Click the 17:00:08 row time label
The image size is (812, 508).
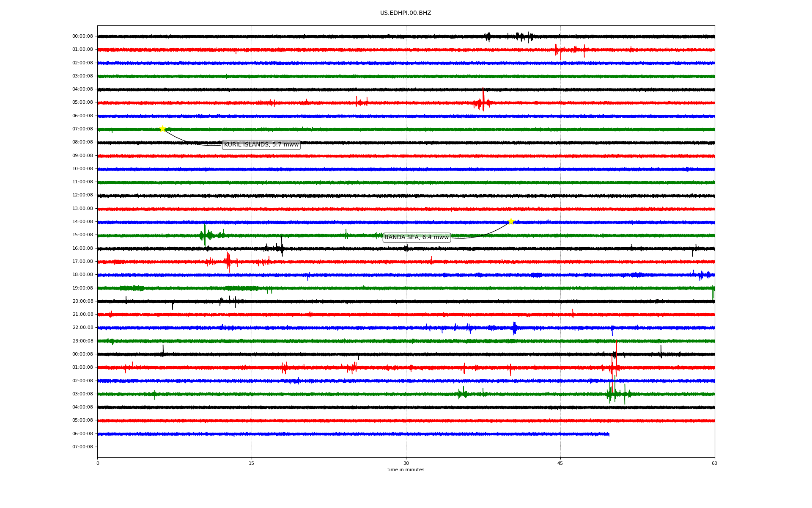82,262
